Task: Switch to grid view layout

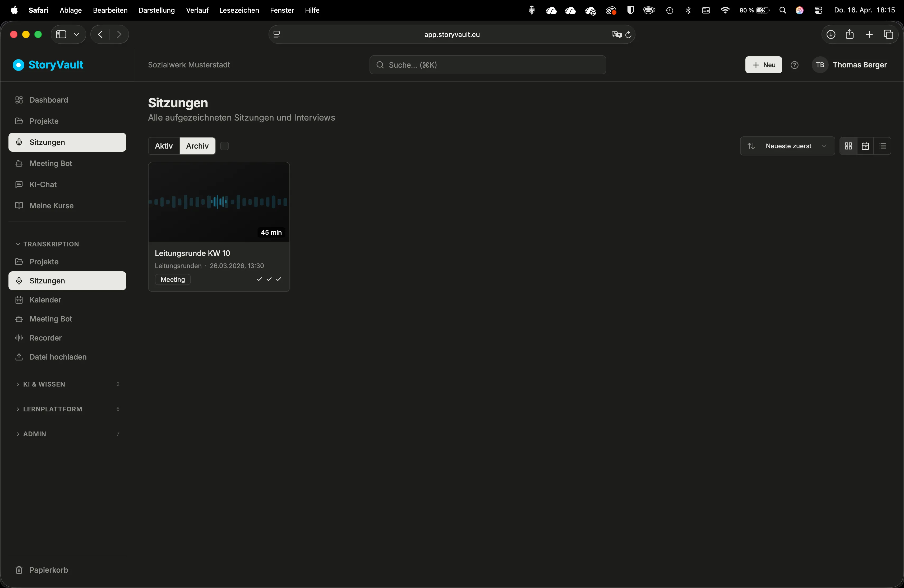Action: 848,146
